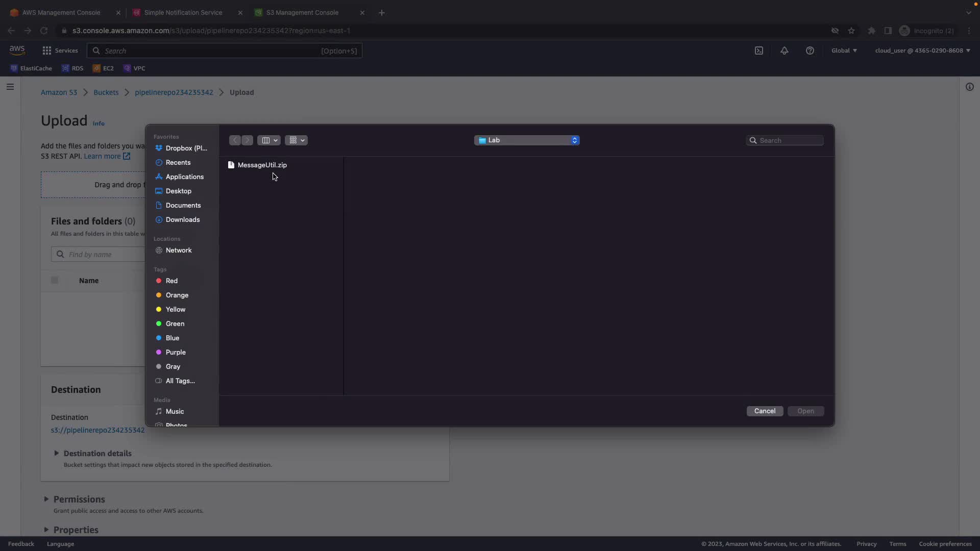This screenshot has width=980, height=551.
Task: Open the side navigation hamburger menu
Action: pyautogui.click(x=10, y=87)
